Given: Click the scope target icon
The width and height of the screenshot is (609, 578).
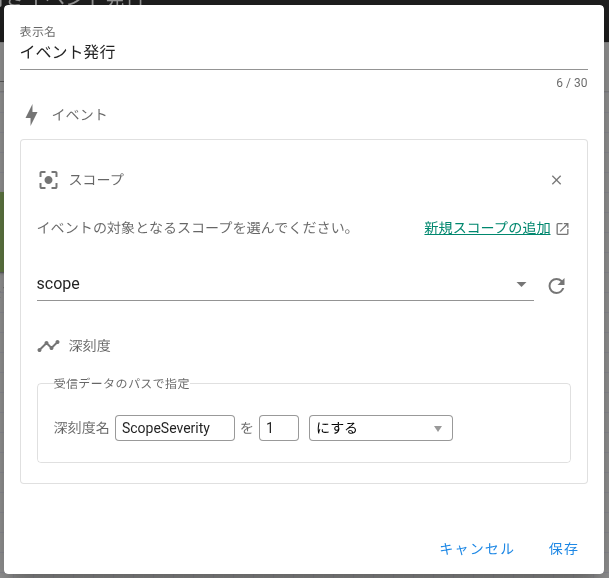Looking at the screenshot, I should point(48,180).
